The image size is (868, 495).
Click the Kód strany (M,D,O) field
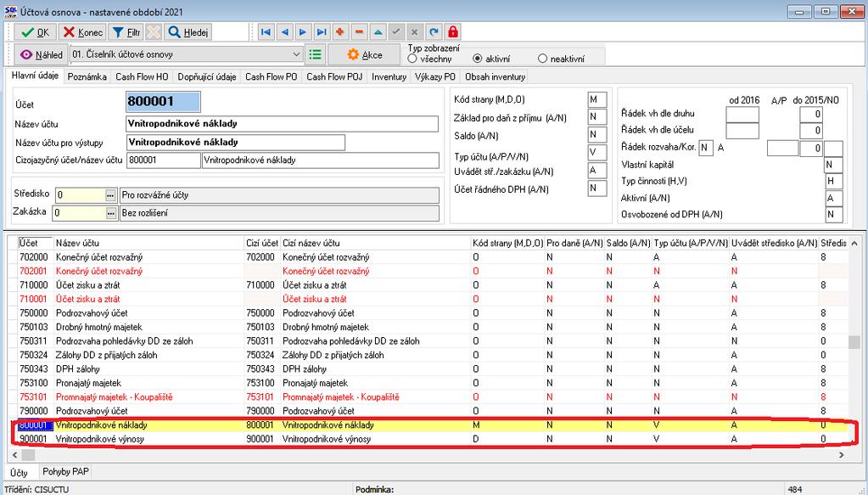(597, 99)
